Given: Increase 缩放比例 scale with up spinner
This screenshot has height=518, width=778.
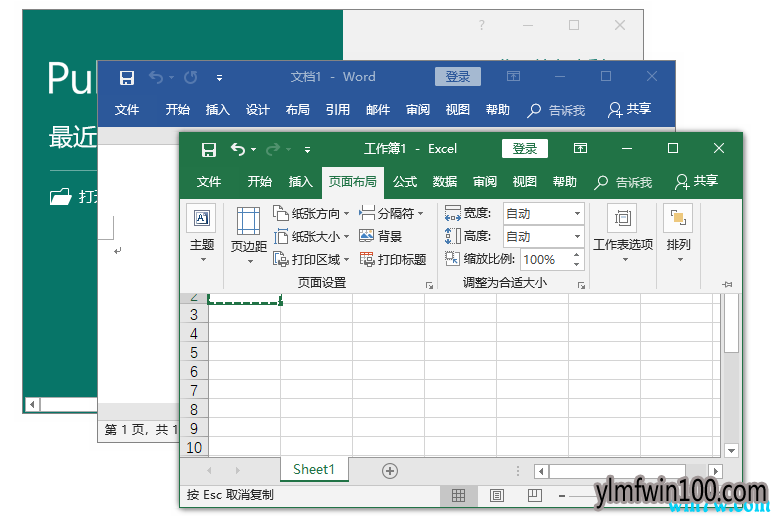Looking at the screenshot, I should point(576,255).
